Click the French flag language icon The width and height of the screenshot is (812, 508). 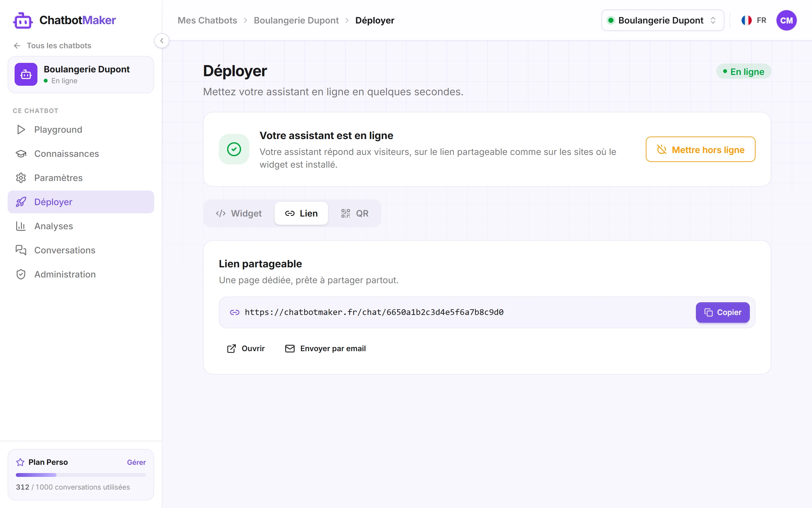tap(746, 21)
